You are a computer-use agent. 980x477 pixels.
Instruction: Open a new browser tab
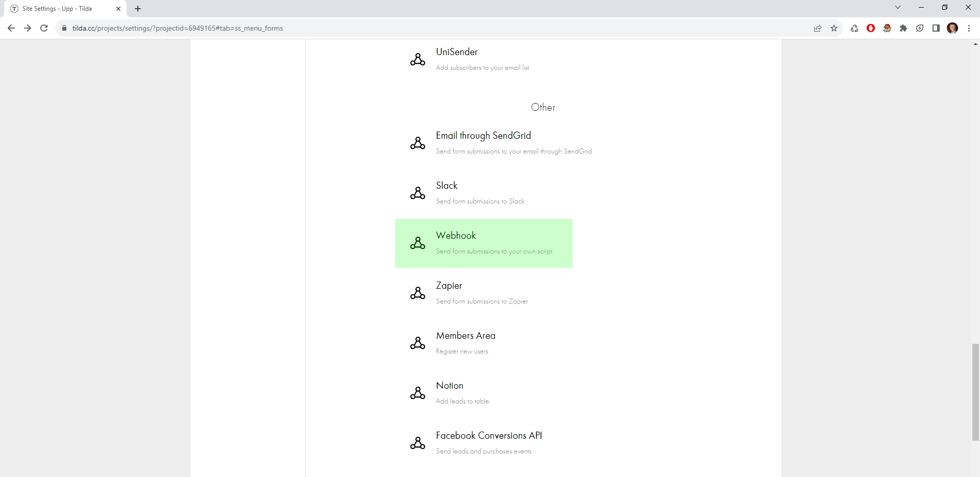click(x=138, y=9)
